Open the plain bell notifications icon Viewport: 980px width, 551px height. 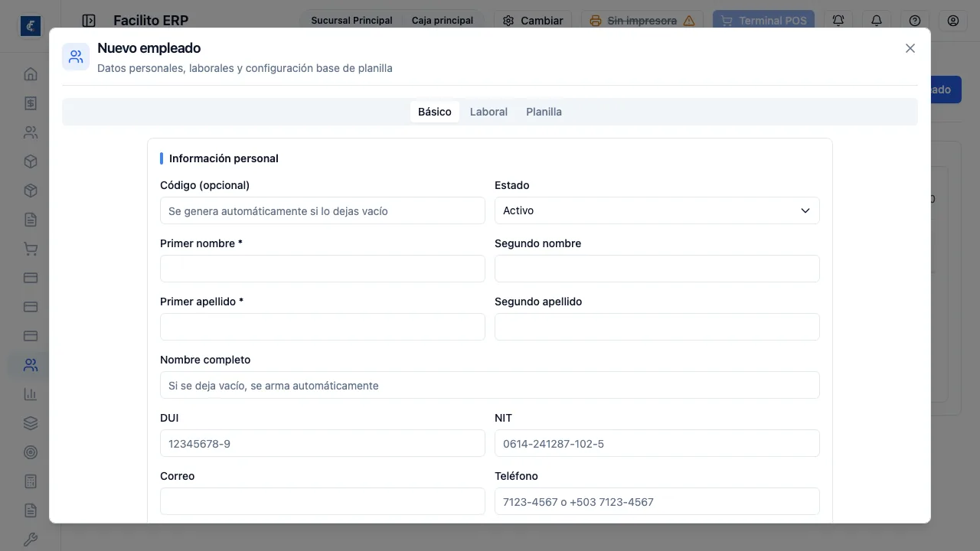[x=877, y=21]
